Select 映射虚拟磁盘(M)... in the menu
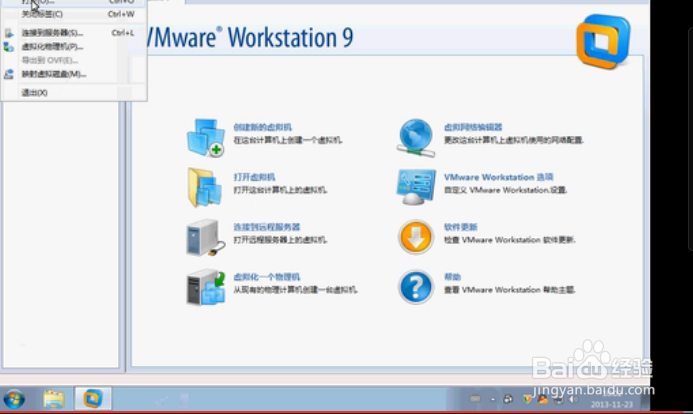Screen dimensions: 693x414 pyautogui.click(x=74, y=74)
